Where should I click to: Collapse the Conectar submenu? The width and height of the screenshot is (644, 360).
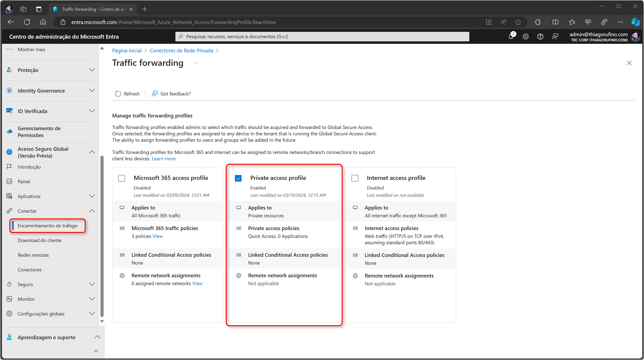[x=92, y=211]
